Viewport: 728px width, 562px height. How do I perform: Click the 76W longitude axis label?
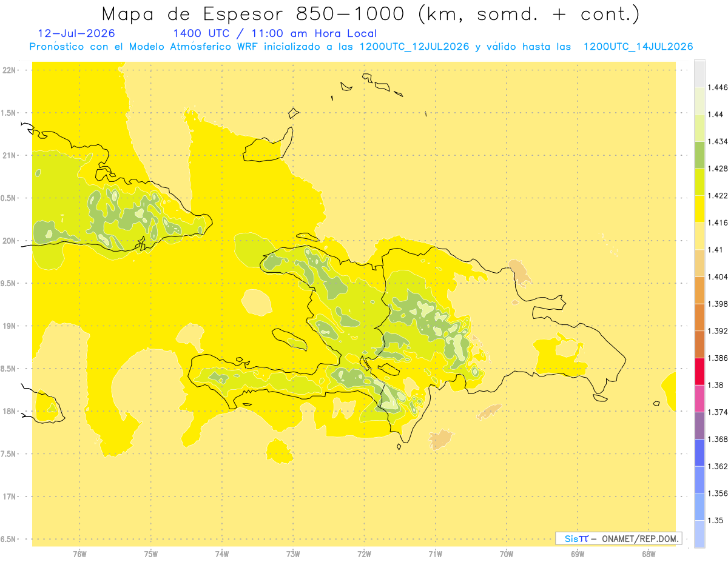click(79, 554)
